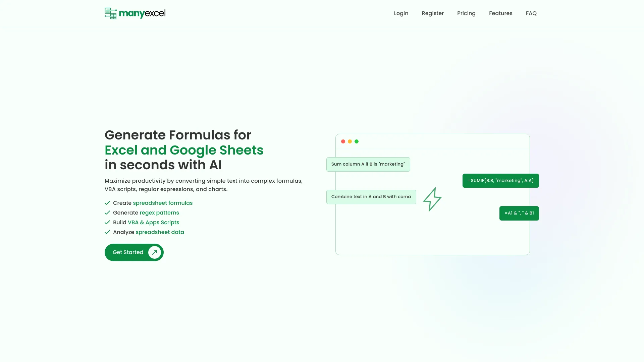Open the FAQ page
Viewport: 644px width, 362px height.
pyautogui.click(x=531, y=13)
